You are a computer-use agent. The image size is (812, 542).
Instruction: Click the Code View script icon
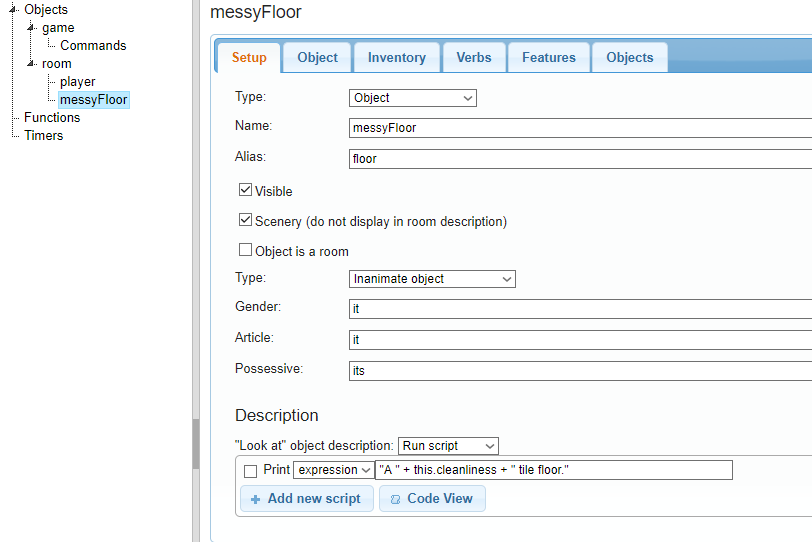(x=395, y=499)
